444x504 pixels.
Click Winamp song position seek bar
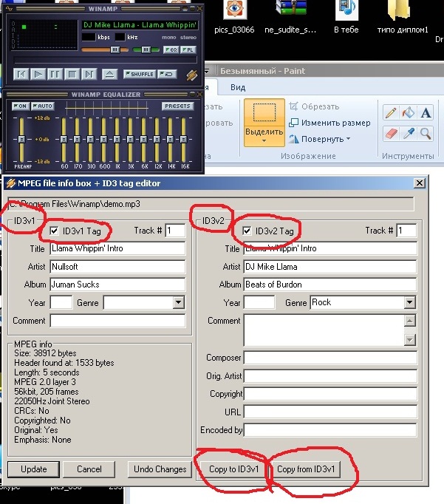click(105, 60)
